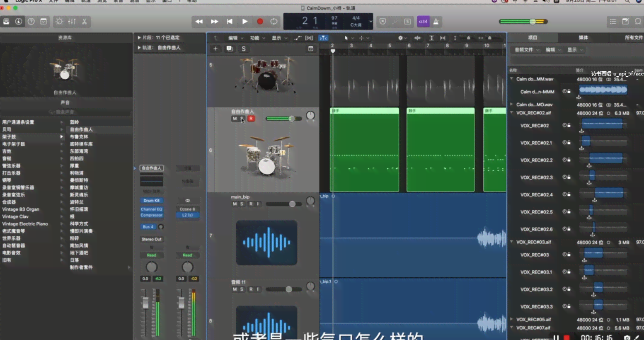Open the Channel EQ plugin
Image resolution: width=644 pixels, height=340 pixels.
pyautogui.click(x=151, y=209)
